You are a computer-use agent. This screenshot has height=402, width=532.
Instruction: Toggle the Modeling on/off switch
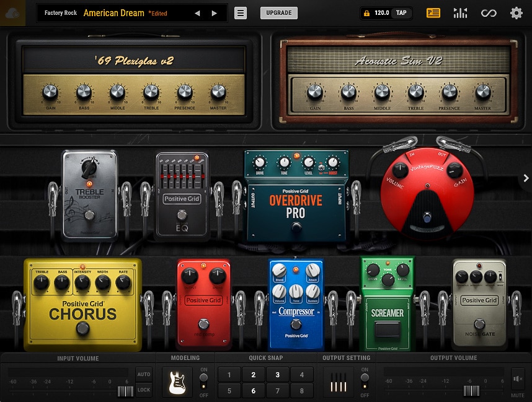pyautogui.click(x=205, y=378)
